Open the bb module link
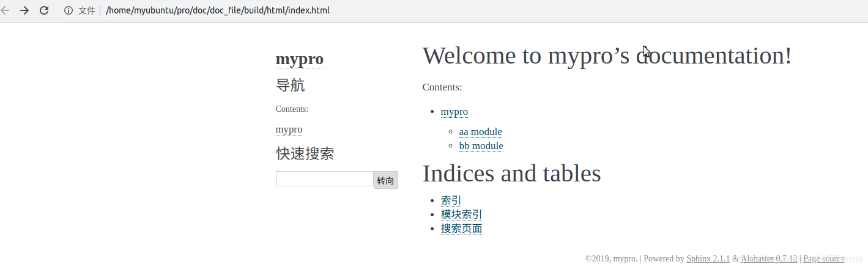This screenshot has width=868, height=270. click(481, 146)
